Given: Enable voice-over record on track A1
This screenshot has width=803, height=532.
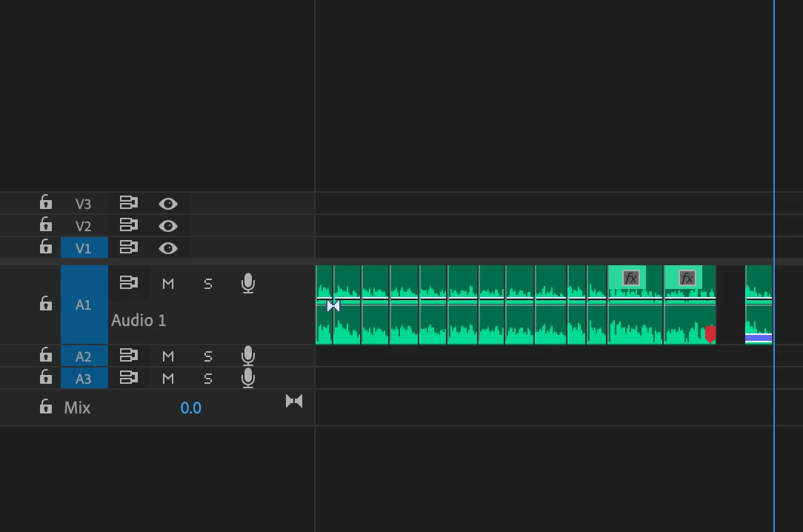Looking at the screenshot, I should 248,283.
